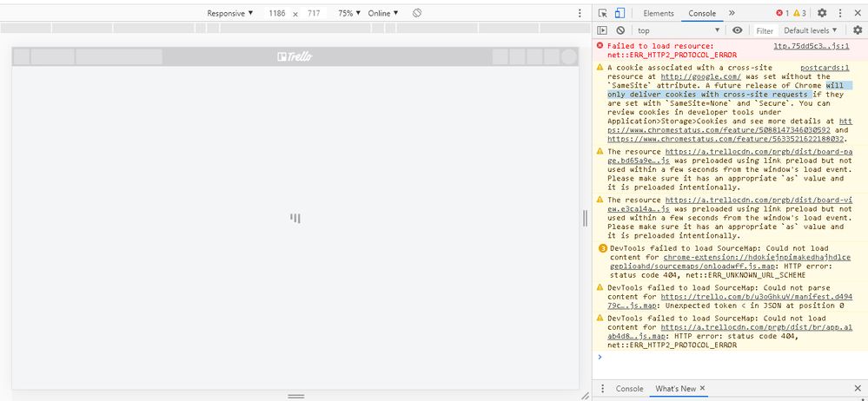The width and height of the screenshot is (868, 401).
Task: Show more DevTools tabs with double chevron
Action: pyautogui.click(x=732, y=13)
